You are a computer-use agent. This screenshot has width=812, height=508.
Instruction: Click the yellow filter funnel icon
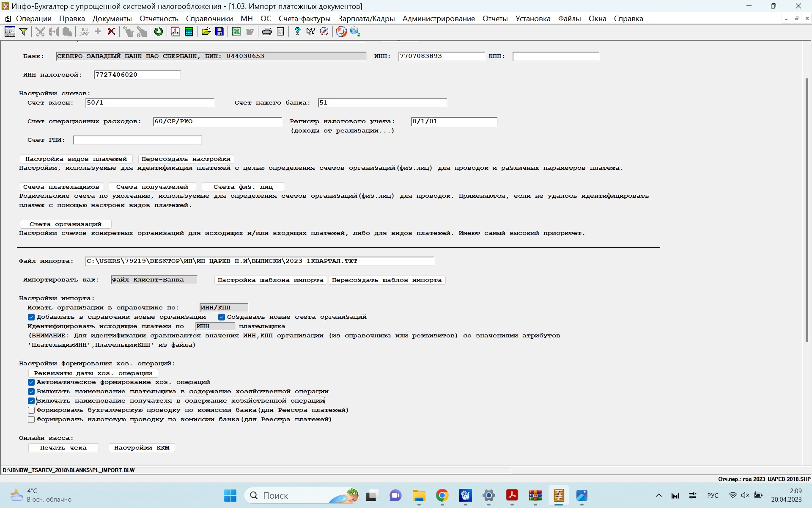(24, 32)
